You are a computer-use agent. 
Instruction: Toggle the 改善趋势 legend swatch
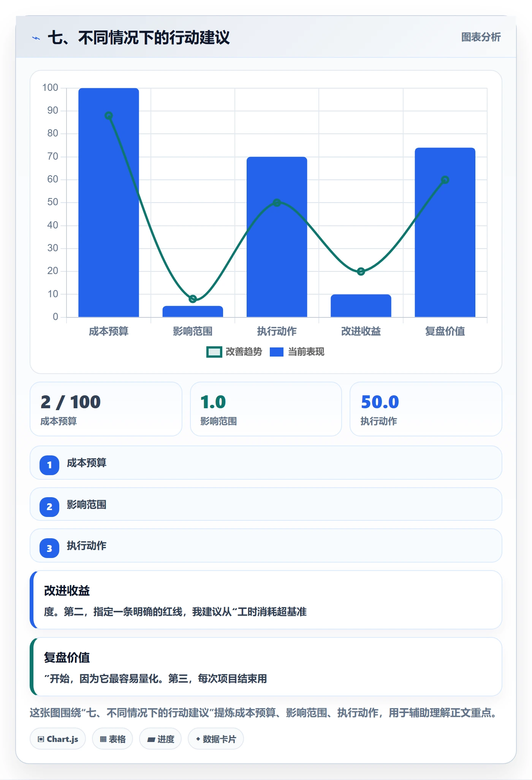tap(214, 352)
